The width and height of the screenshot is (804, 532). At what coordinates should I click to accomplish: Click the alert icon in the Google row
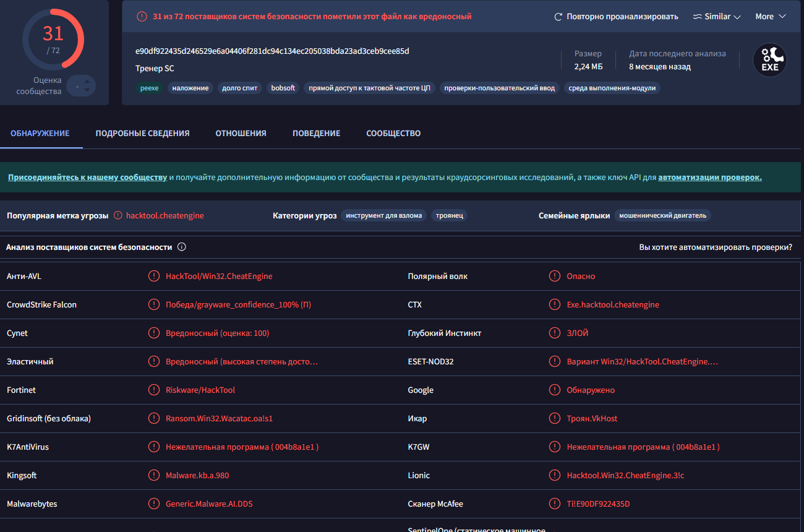click(555, 390)
